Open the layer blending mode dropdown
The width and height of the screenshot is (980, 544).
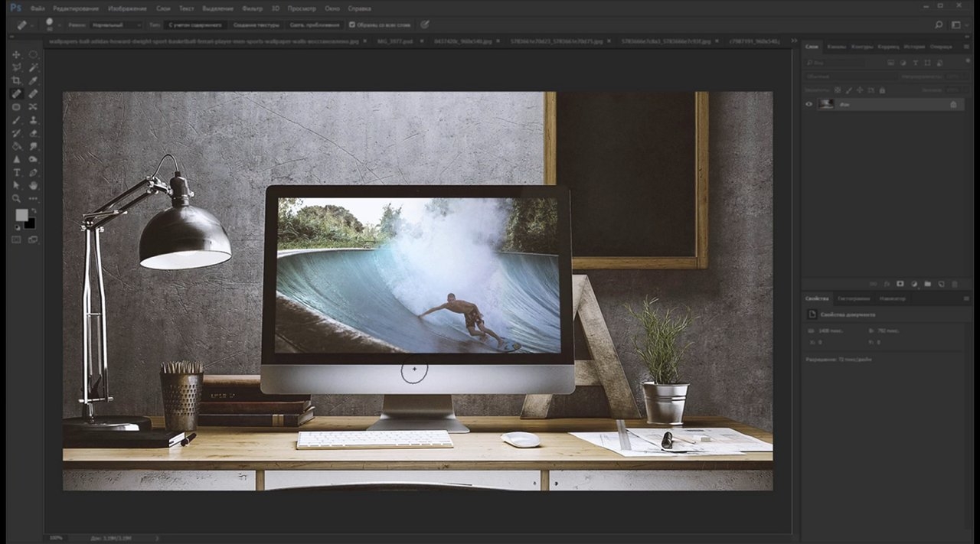pyautogui.click(x=850, y=77)
